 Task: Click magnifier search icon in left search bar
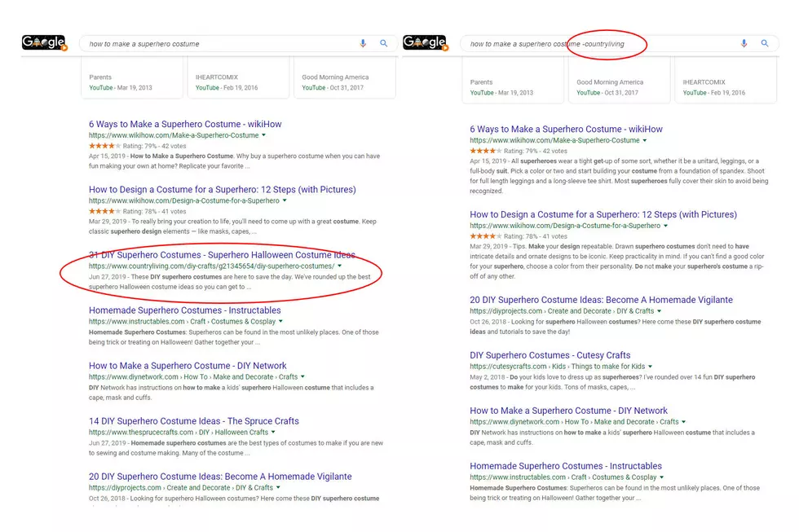coord(384,43)
